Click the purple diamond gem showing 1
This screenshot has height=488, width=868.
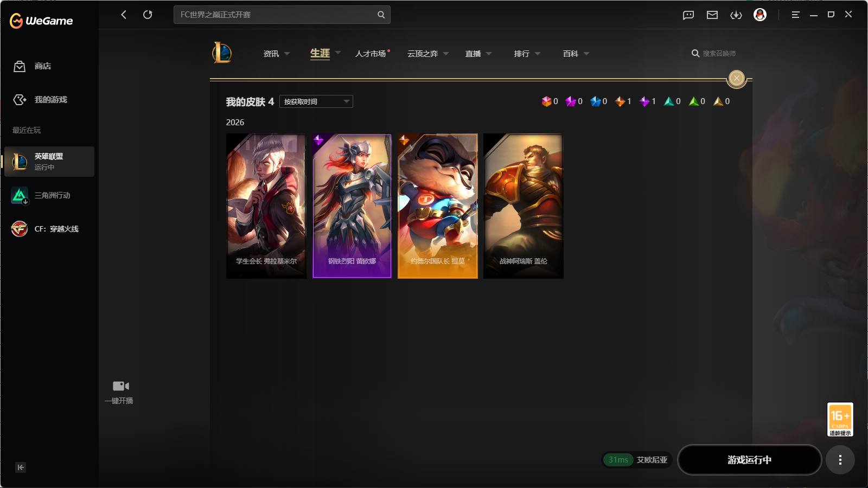[644, 101]
